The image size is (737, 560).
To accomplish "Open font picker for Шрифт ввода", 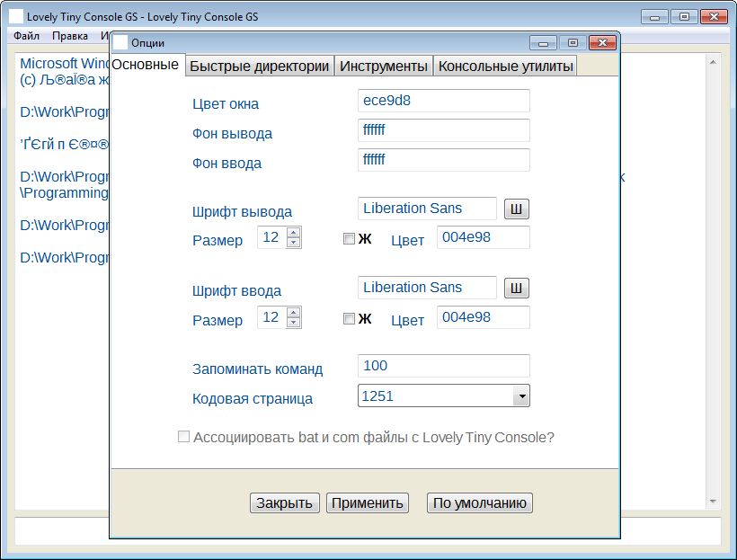I will click(517, 288).
